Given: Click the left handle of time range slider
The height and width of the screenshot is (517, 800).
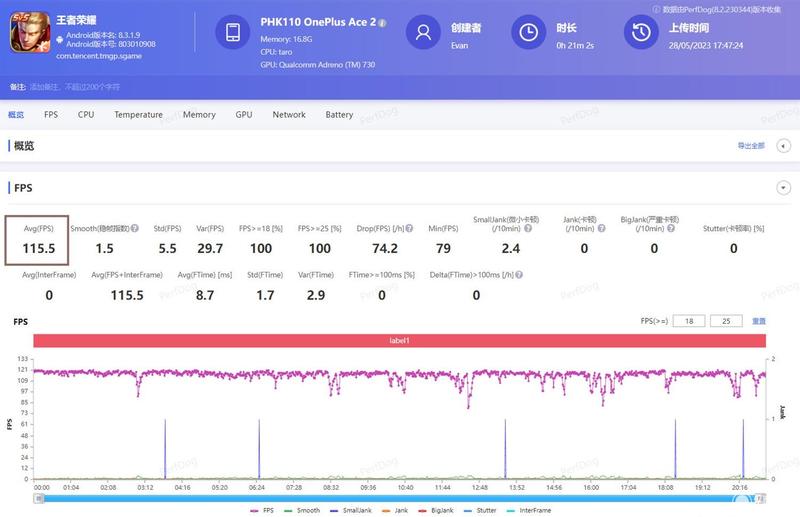Looking at the screenshot, I should [39, 499].
